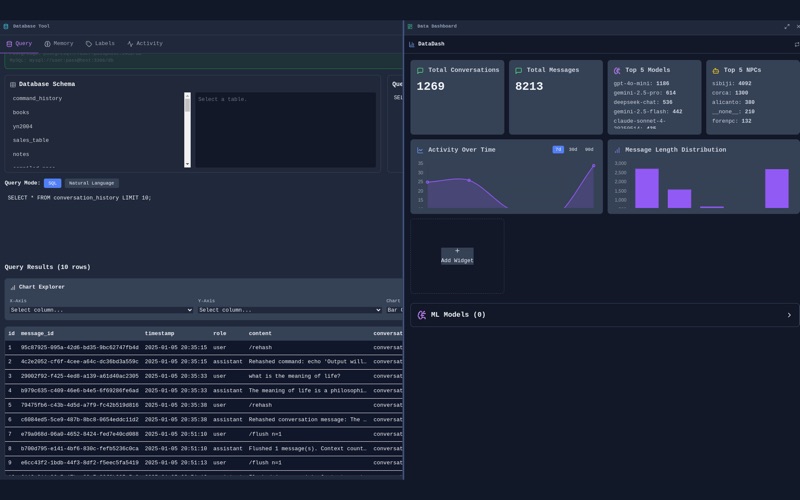Open the Chart type dropdown
Viewport: 800px width, 500px height.
pyautogui.click(x=394, y=310)
